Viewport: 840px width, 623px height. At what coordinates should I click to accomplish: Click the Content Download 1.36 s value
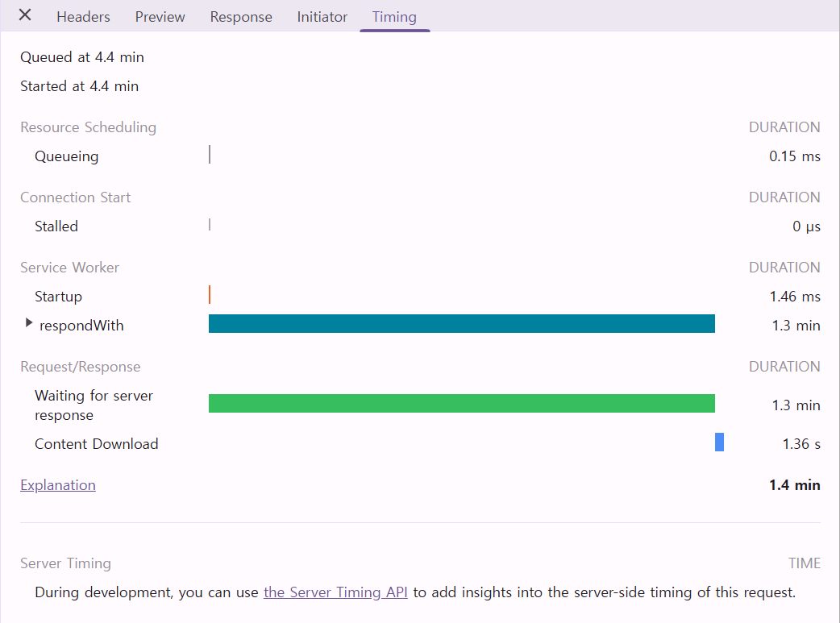[x=801, y=444]
